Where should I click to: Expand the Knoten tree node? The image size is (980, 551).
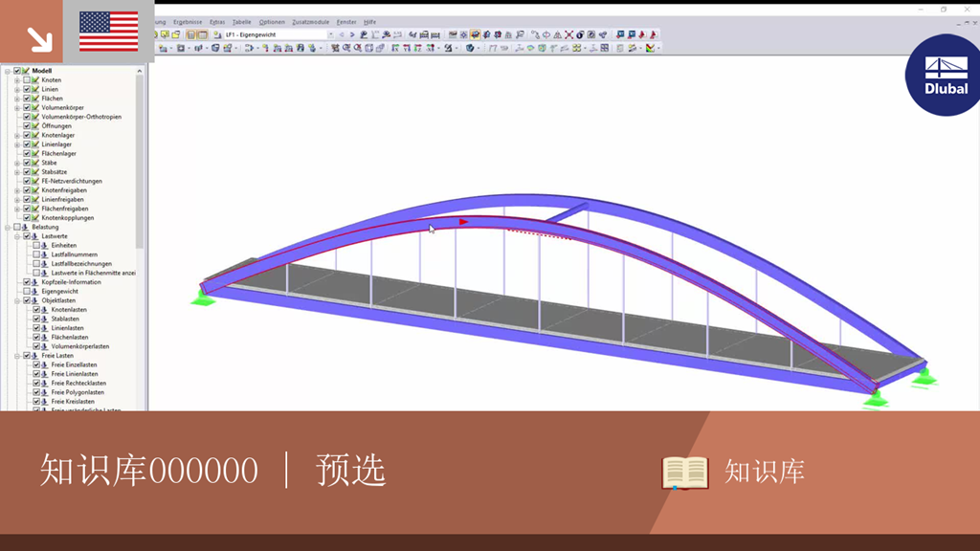click(17, 80)
